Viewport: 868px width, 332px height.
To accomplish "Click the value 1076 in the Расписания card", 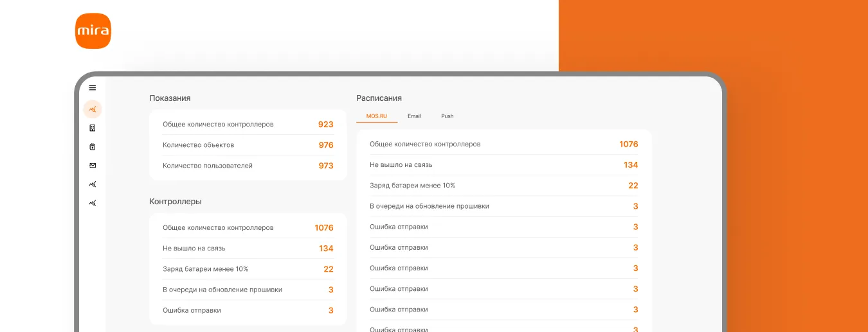I will [x=628, y=144].
